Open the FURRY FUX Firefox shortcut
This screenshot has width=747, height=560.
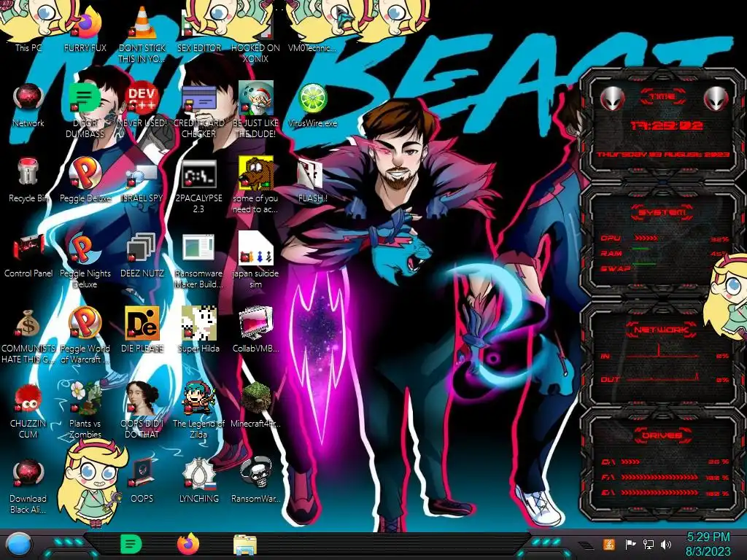click(85, 28)
